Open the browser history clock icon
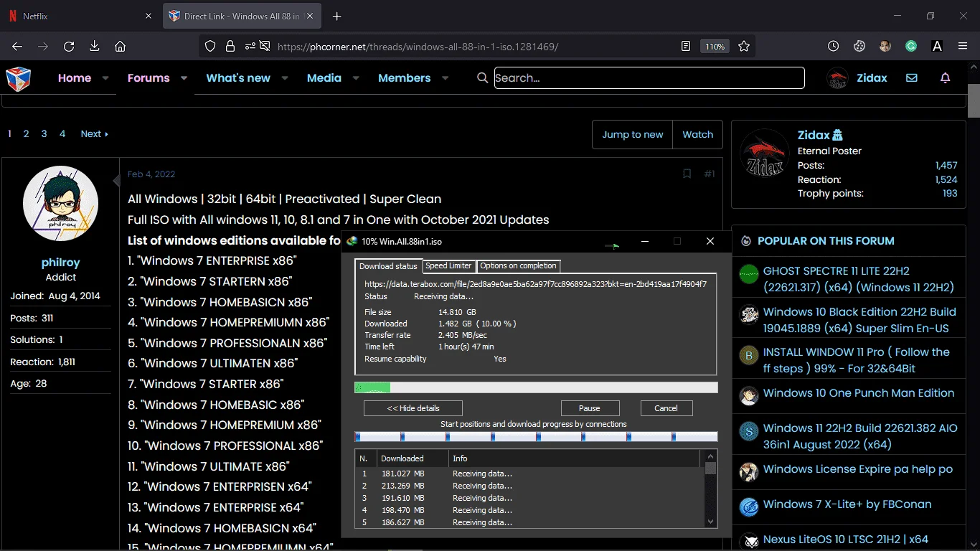This screenshot has width=980, height=551. [x=833, y=47]
